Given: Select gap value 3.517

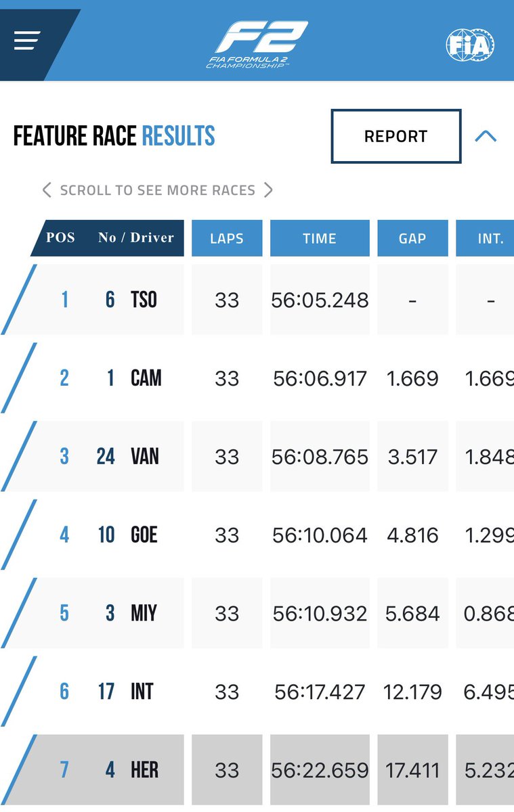Looking at the screenshot, I should point(413,457).
